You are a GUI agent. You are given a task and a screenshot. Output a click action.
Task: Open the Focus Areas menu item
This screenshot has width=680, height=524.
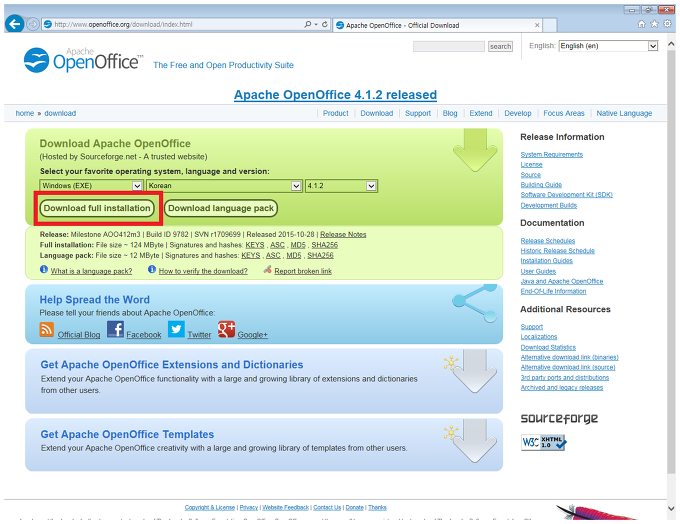(x=564, y=113)
